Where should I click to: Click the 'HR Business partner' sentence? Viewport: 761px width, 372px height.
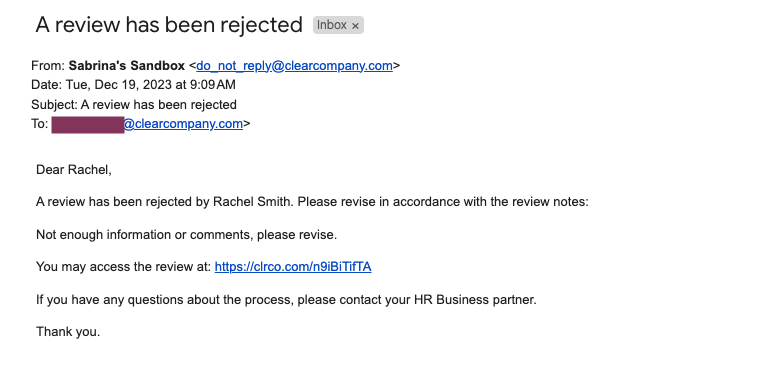pos(286,300)
